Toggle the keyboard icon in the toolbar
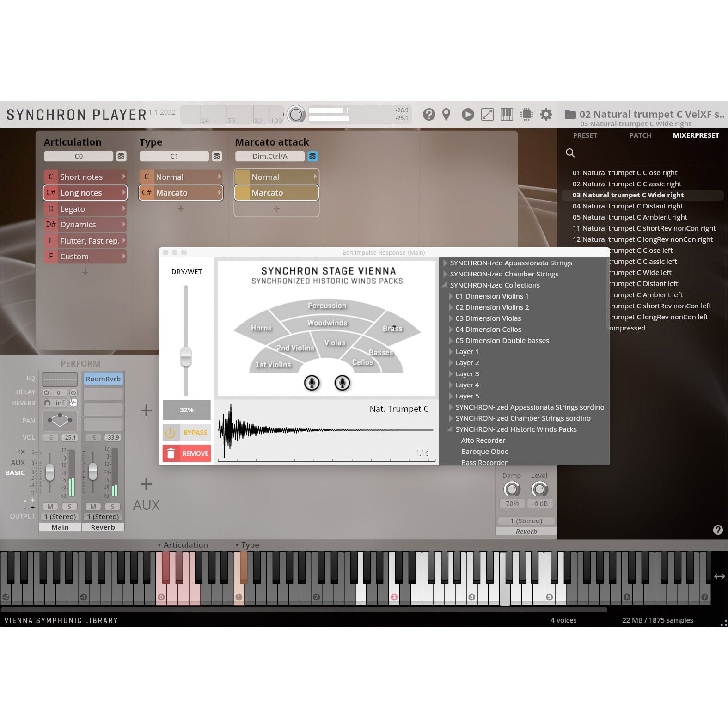 click(507, 114)
